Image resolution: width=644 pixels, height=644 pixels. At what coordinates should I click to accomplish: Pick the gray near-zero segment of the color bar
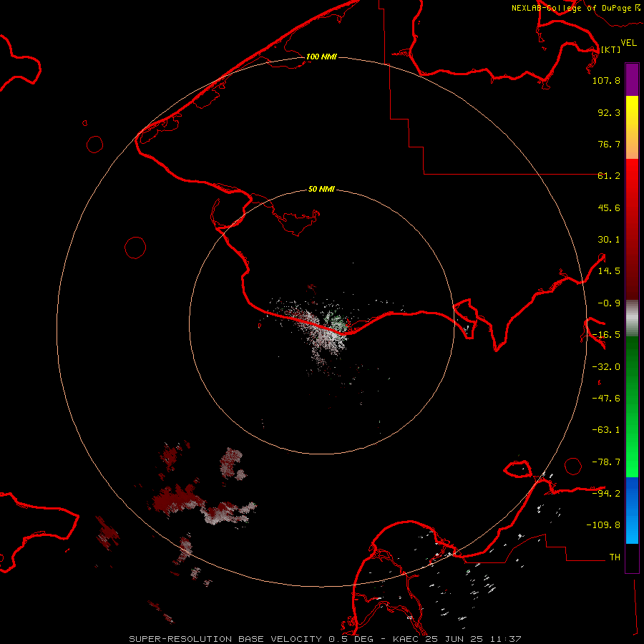(x=632, y=318)
